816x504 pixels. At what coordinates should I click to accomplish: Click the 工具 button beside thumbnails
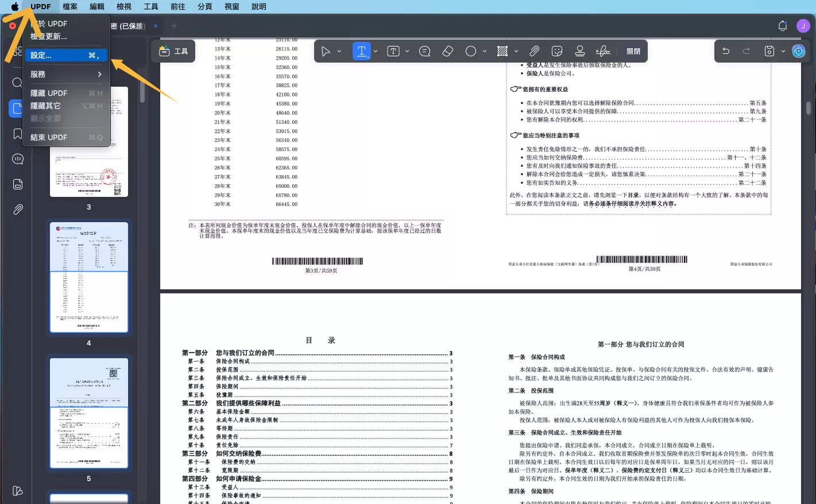[x=173, y=51]
